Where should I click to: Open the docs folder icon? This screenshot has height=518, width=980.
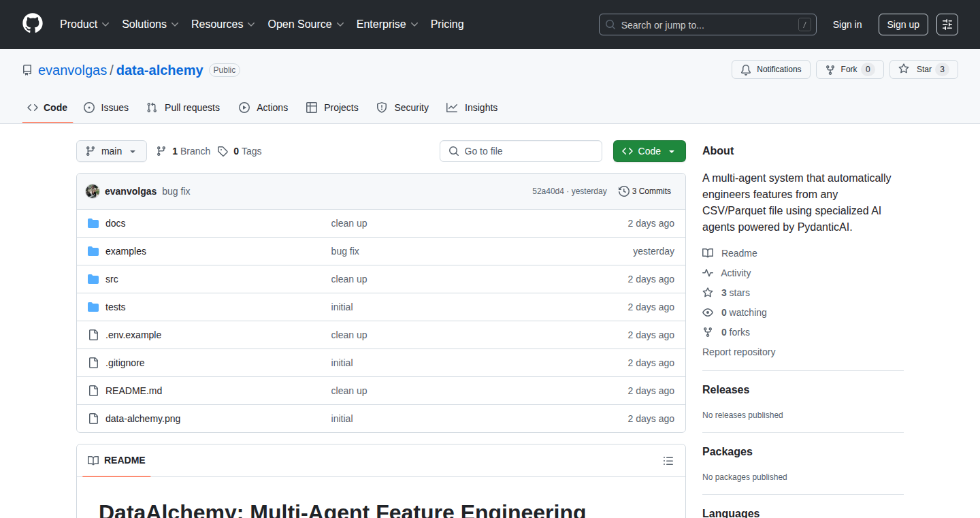(x=93, y=223)
